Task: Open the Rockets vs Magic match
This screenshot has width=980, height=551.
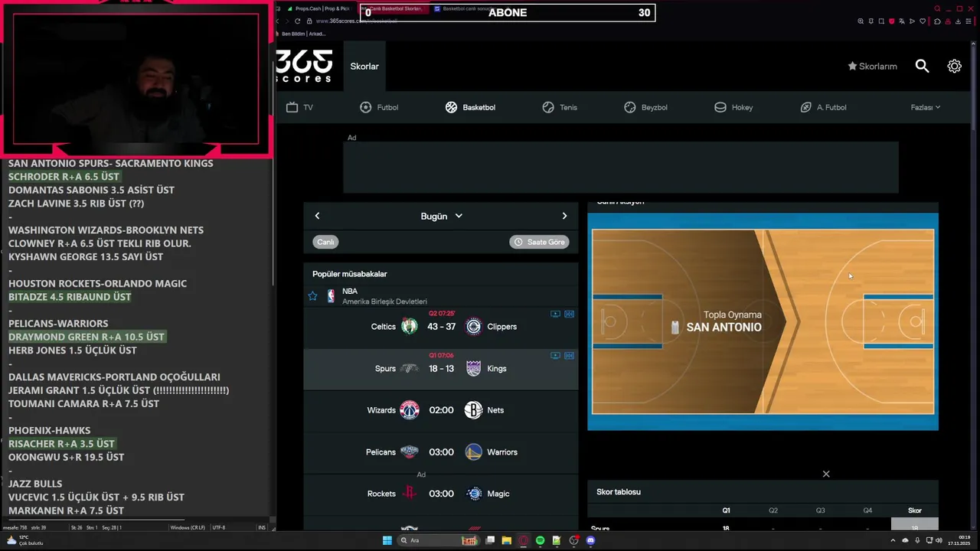Action: click(441, 494)
